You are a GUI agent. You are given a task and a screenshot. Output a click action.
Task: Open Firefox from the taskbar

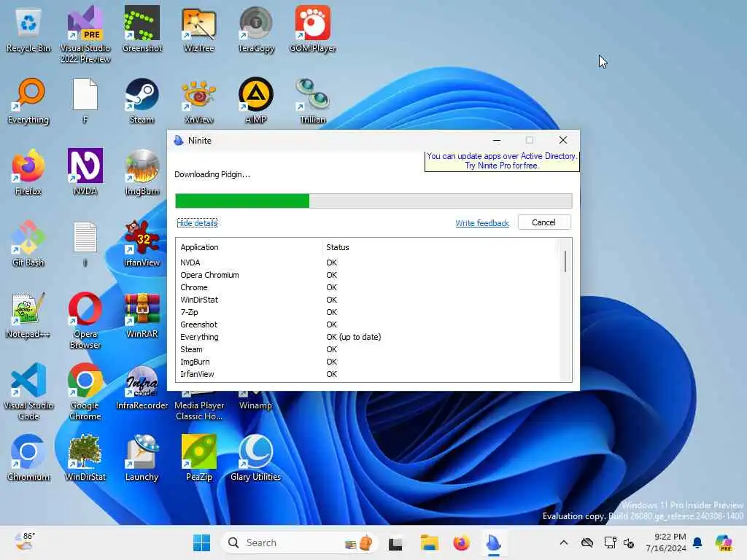(x=461, y=542)
